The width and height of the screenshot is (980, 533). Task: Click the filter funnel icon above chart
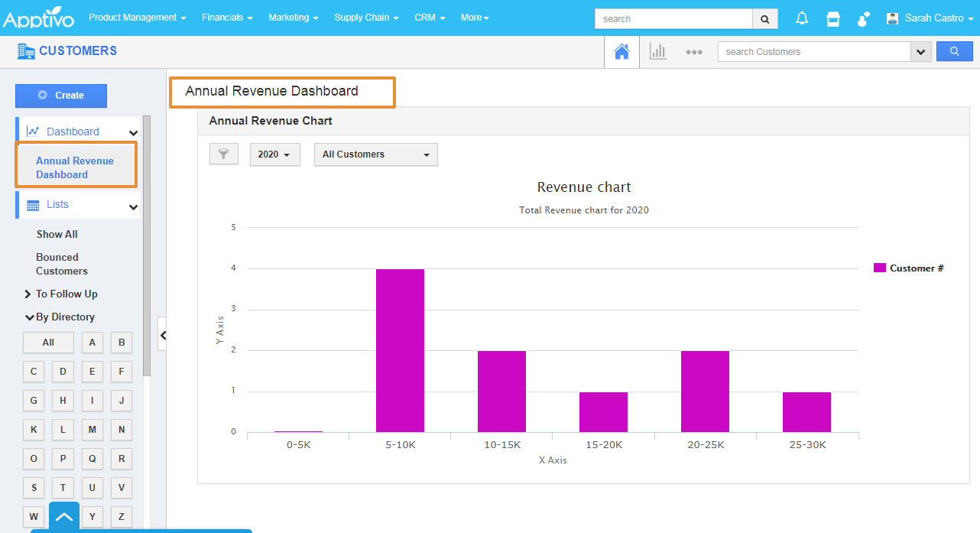pos(224,154)
